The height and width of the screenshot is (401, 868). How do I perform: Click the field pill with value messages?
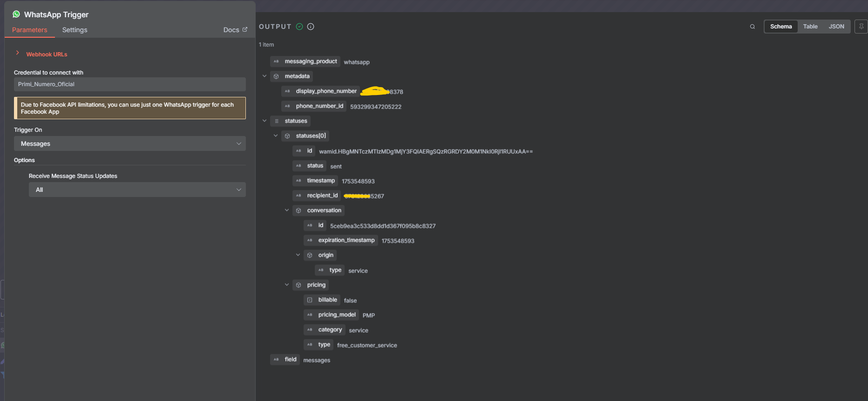(x=285, y=360)
